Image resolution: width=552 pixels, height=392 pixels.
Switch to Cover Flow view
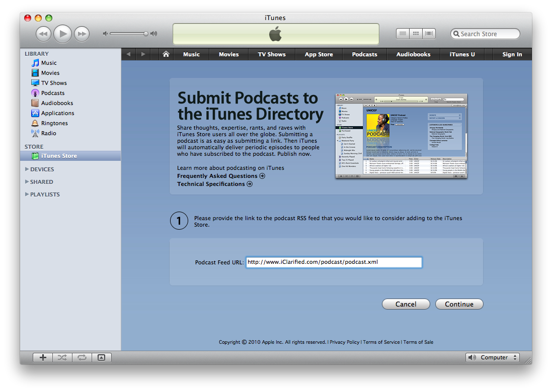430,34
